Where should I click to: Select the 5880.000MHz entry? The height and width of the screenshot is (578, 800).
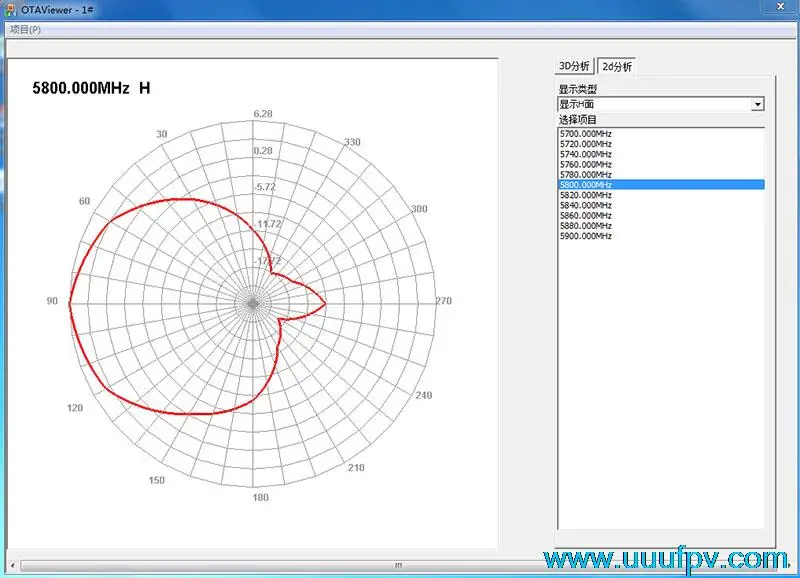pyautogui.click(x=586, y=226)
